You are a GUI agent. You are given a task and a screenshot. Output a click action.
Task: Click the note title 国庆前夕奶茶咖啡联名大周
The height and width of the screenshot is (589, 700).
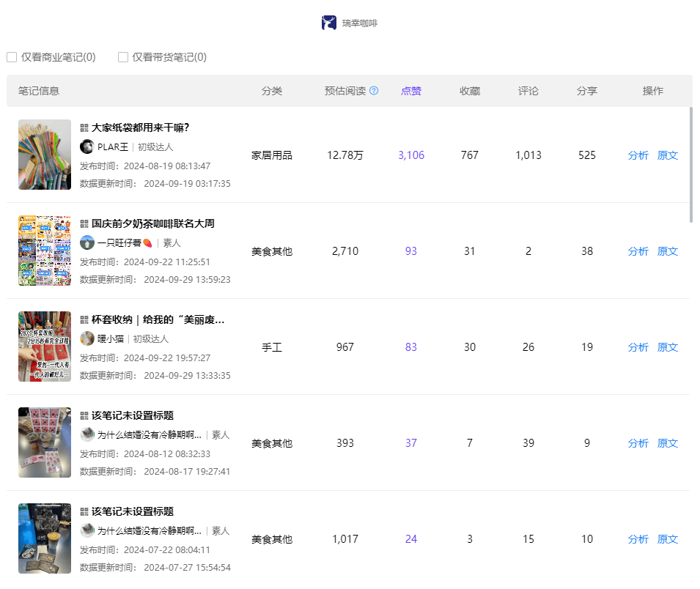[153, 224]
